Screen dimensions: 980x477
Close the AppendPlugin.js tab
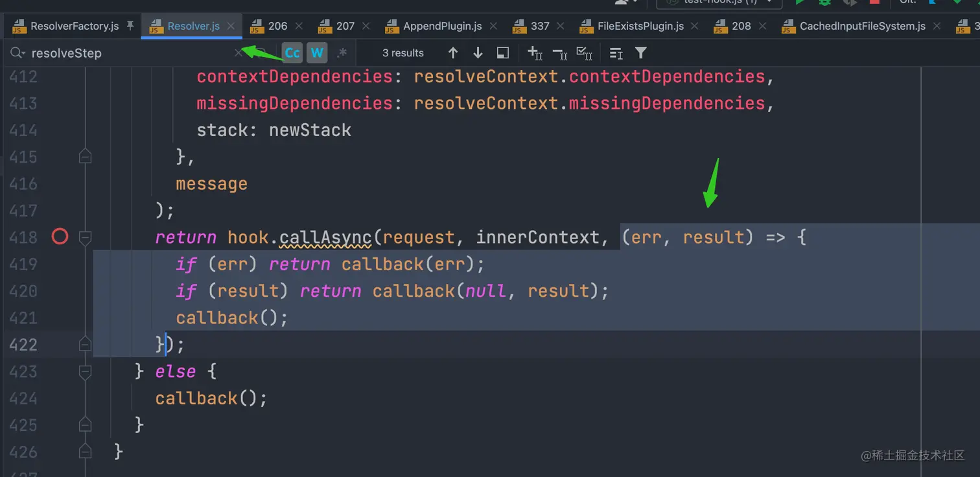coord(493,26)
